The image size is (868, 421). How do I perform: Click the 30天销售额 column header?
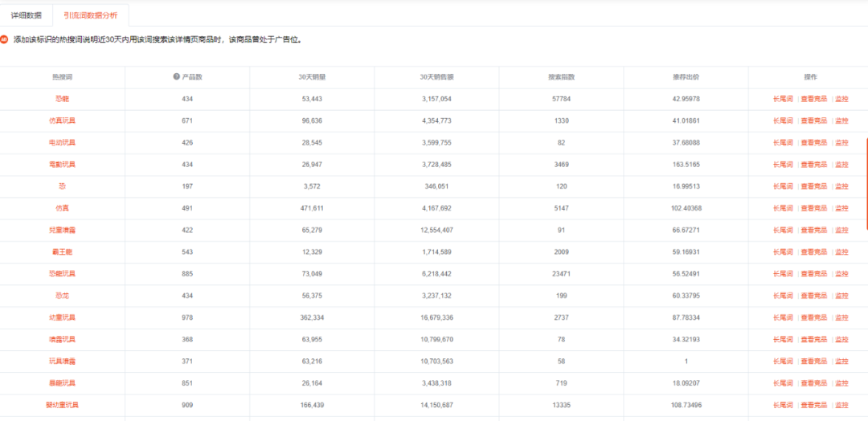pyautogui.click(x=436, y=77)
